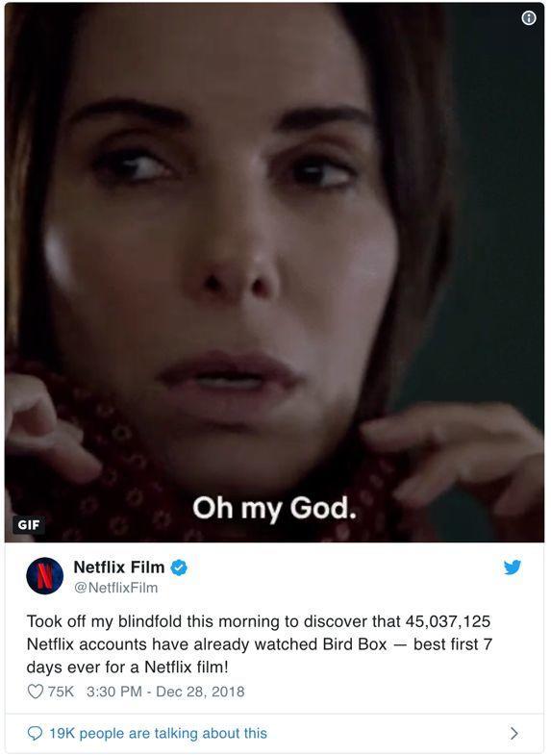The width and height of the screenshot is (551, 756).
Task: Click the blue verified badge beside Netflix Film
Action: (x=179, y=567)
